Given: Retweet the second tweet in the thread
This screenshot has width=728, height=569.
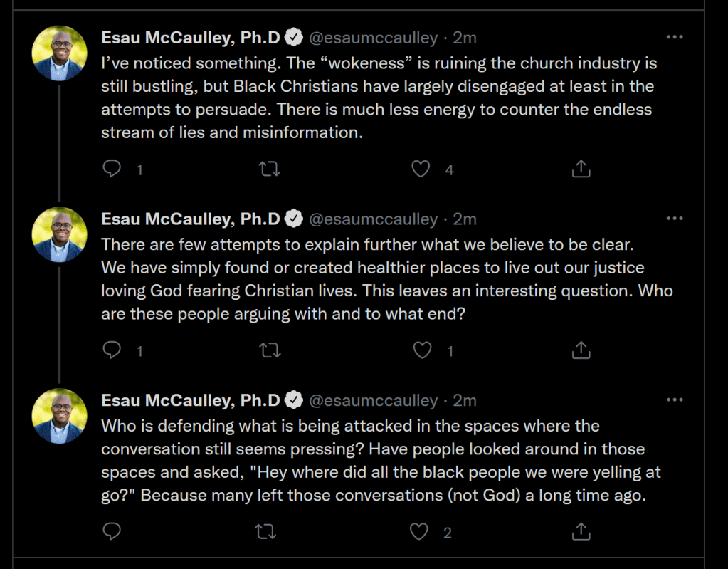Looking at the screenshot, I should pyautogui.click(x=270, y=350).
